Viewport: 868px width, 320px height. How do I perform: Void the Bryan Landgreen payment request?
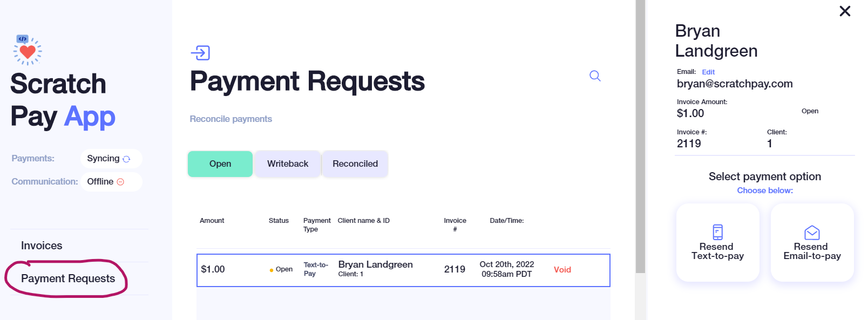coord(562,270)
